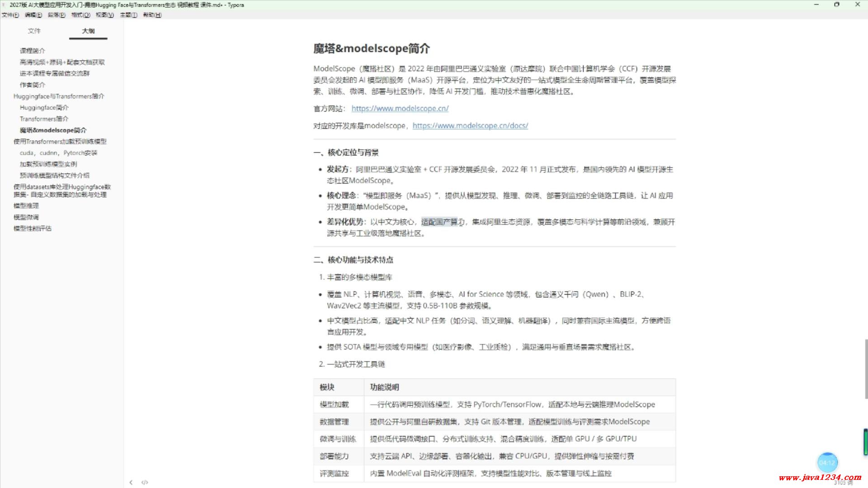This screenshot has width=868, height=488.
Task: Click the Typora app icon in the title bar
Action: pyautogui.click(x=5, y=5)
